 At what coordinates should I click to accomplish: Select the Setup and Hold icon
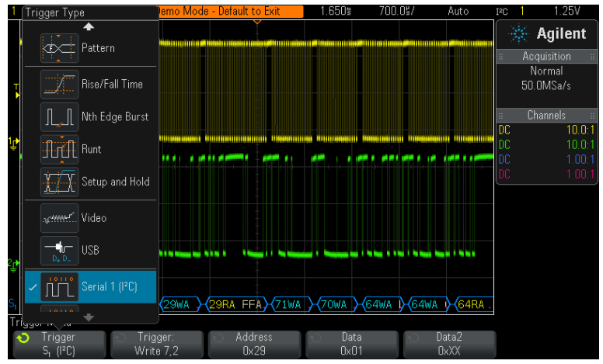[x=59, y=182]
